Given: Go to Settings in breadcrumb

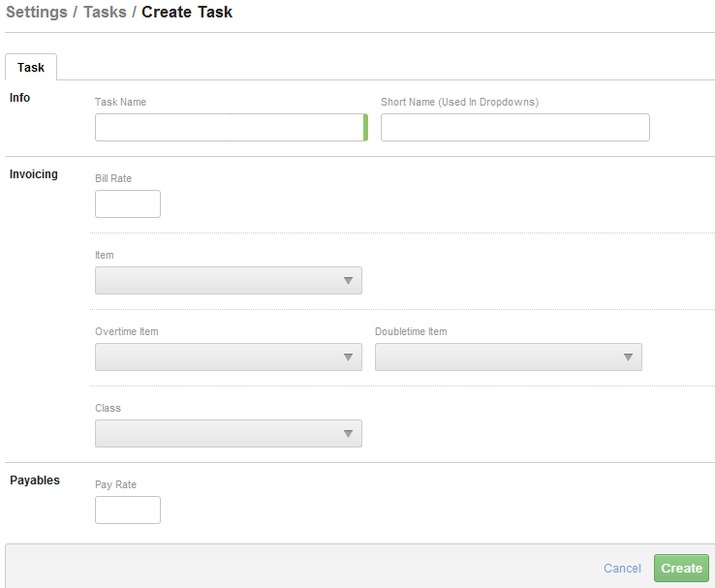Looking at the screenshot, I should [x=37, y=12].
